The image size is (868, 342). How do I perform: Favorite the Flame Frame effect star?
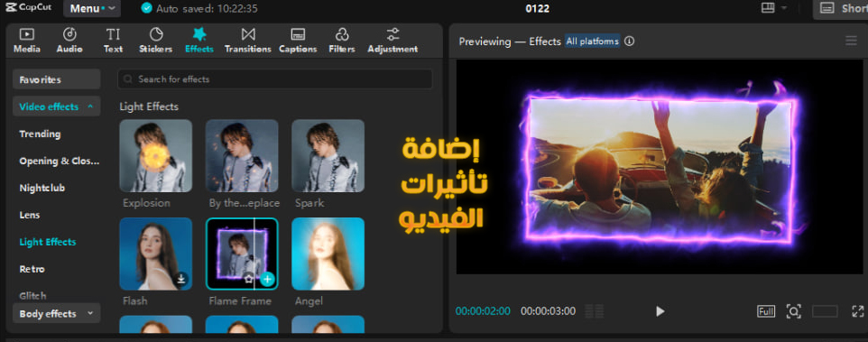248,280
